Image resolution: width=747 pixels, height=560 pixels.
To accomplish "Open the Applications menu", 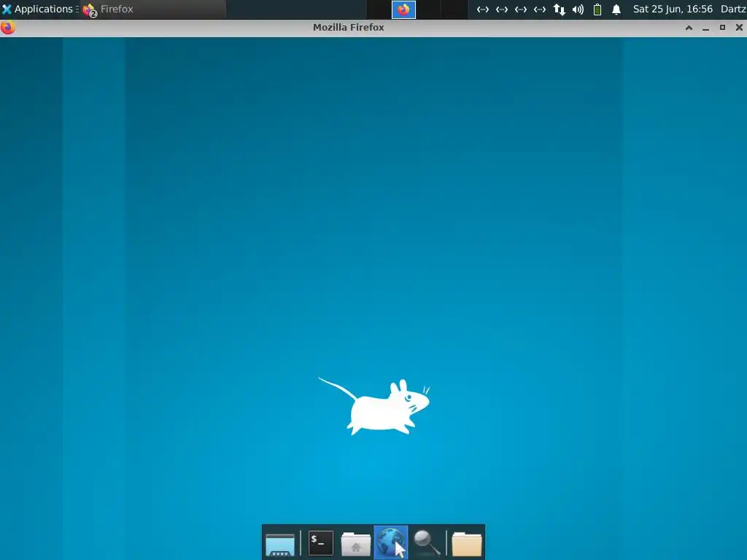I will [x=37, y=9].
